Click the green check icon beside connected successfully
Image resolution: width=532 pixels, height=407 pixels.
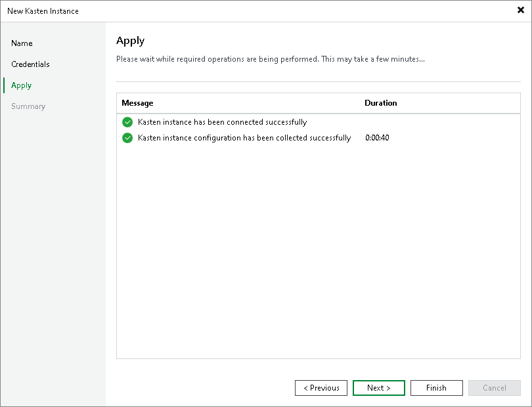tap(127, 122)
